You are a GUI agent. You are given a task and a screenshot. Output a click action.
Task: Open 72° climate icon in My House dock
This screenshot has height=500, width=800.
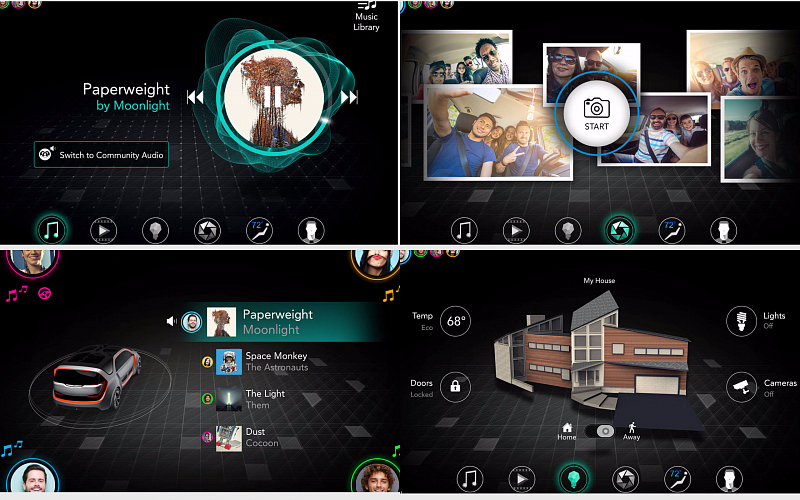click(678, 479)
